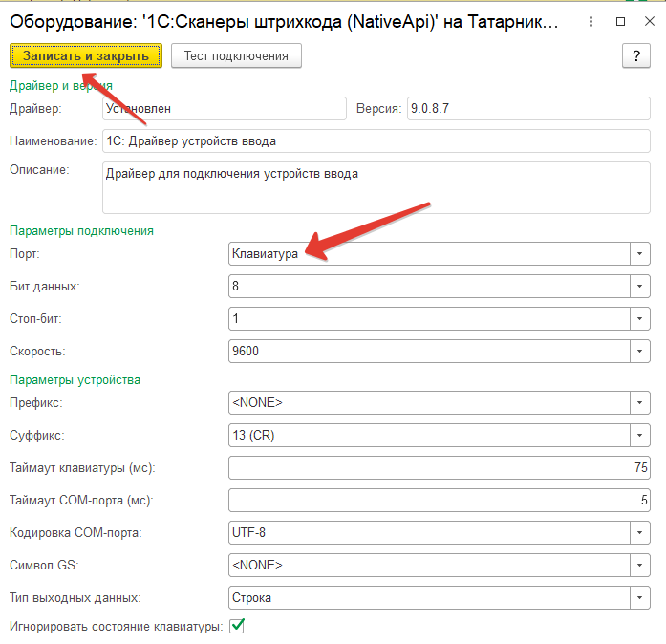Click the port value 'Клавиатура'

click(x=265, y=253)
